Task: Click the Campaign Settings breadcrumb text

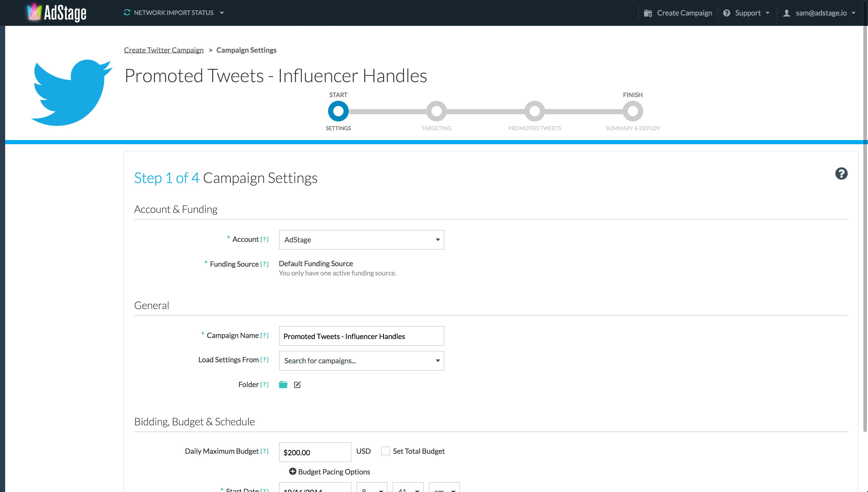Action: click(x=246, y=50)
